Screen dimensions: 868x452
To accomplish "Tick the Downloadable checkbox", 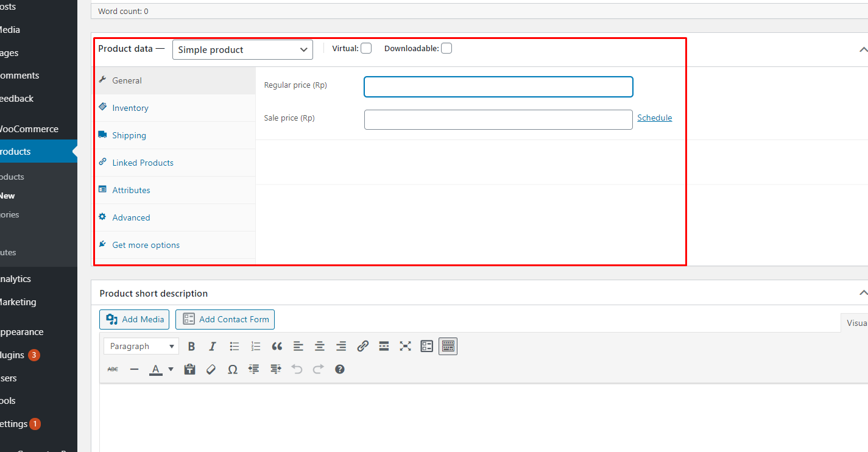I will pos(446,49).
